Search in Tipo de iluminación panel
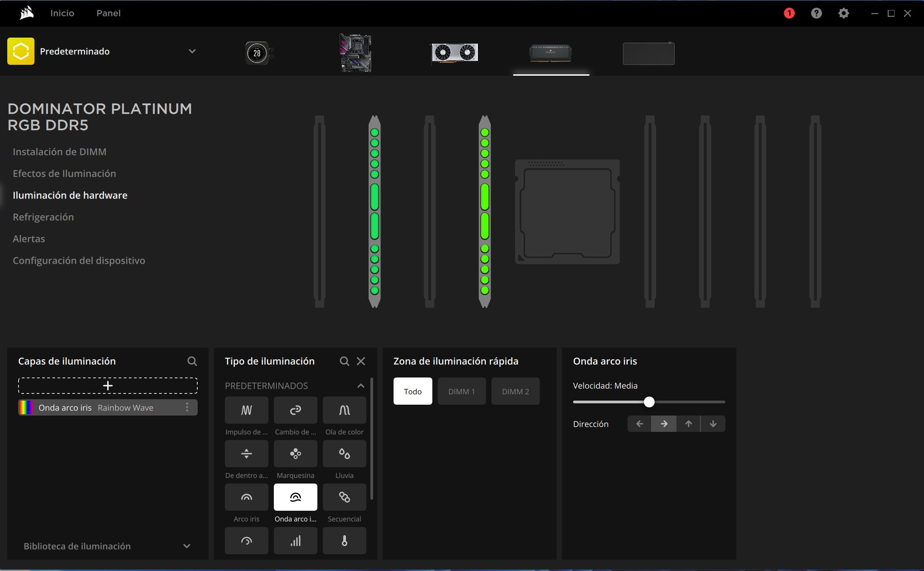 point(345,361)
